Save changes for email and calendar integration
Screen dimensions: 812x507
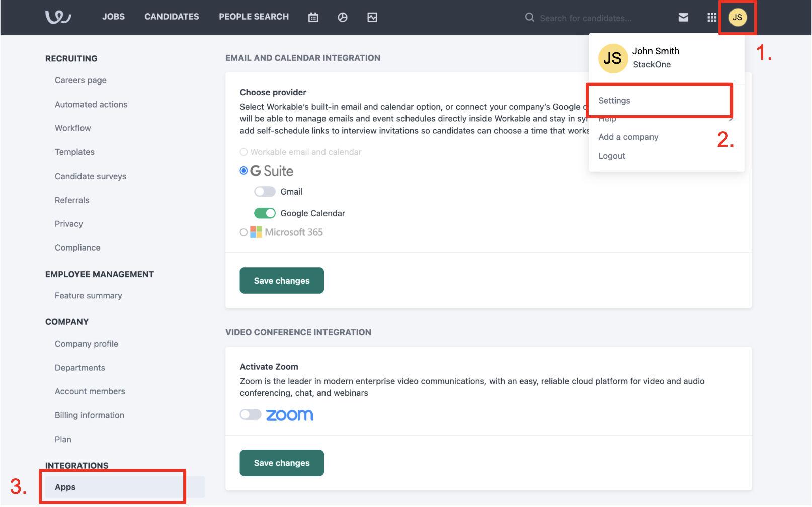(x=282, y=281)
